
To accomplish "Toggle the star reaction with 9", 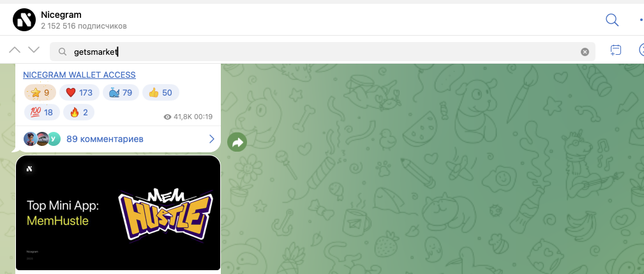I will click(x=40, y=92).
